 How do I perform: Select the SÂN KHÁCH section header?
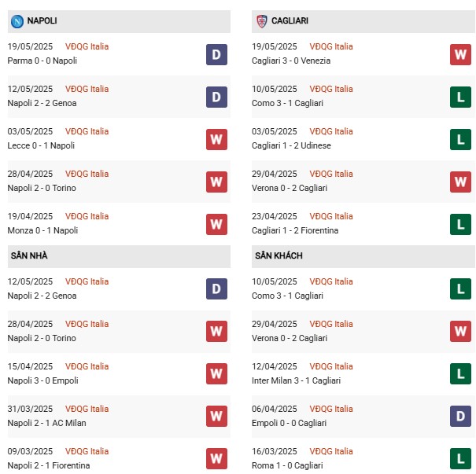[363, 256]
